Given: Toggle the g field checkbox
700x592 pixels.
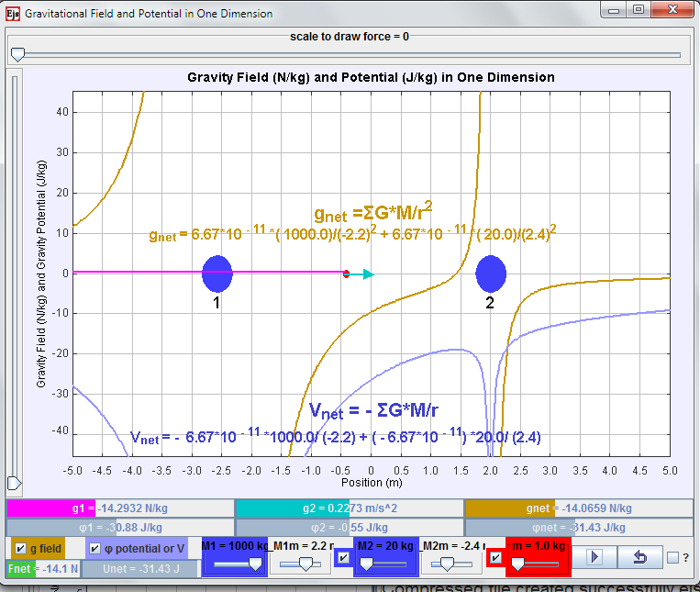Looking at the screenshot, I should point(20,548).
